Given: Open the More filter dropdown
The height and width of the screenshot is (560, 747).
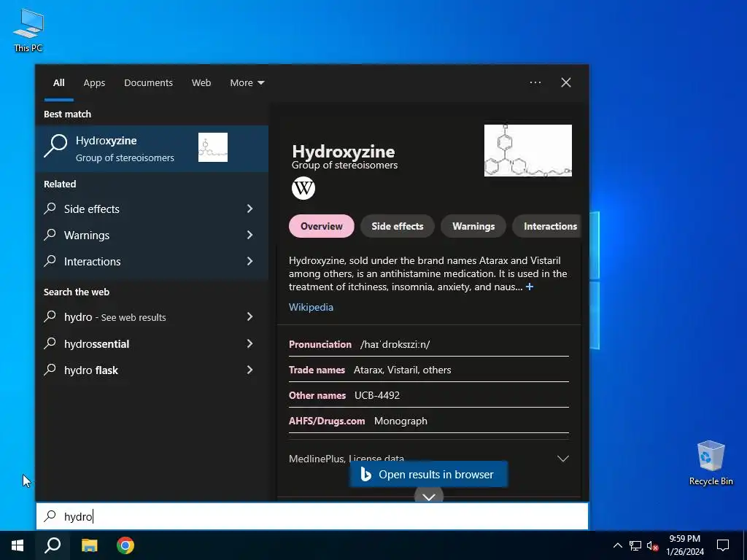Looking at the screenshot, I should 247,82.
